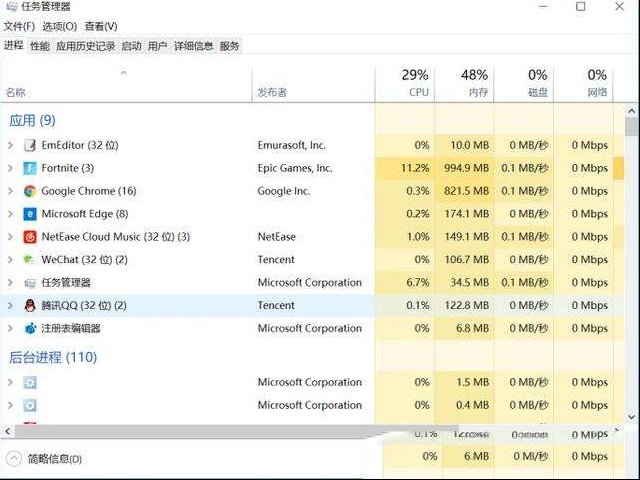Expand the EmEditor process group
Screen dimensions: 640x480
10,145
